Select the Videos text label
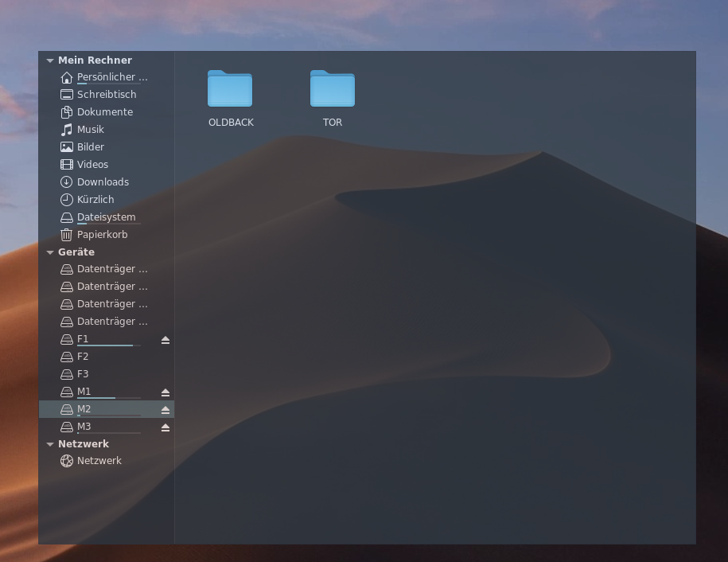 coord(92,165)
